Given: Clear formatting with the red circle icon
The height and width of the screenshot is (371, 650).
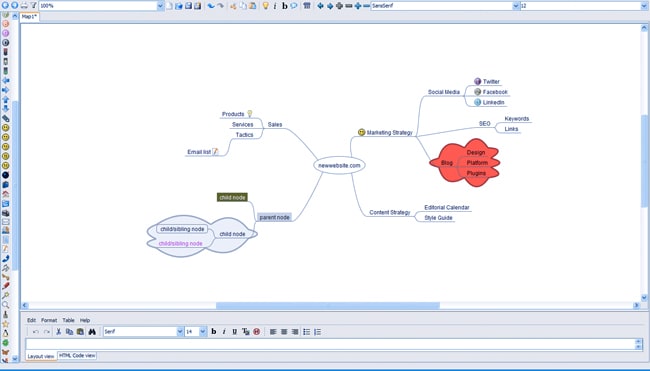Looking at the screenshot, I should (x=257, y=332).
